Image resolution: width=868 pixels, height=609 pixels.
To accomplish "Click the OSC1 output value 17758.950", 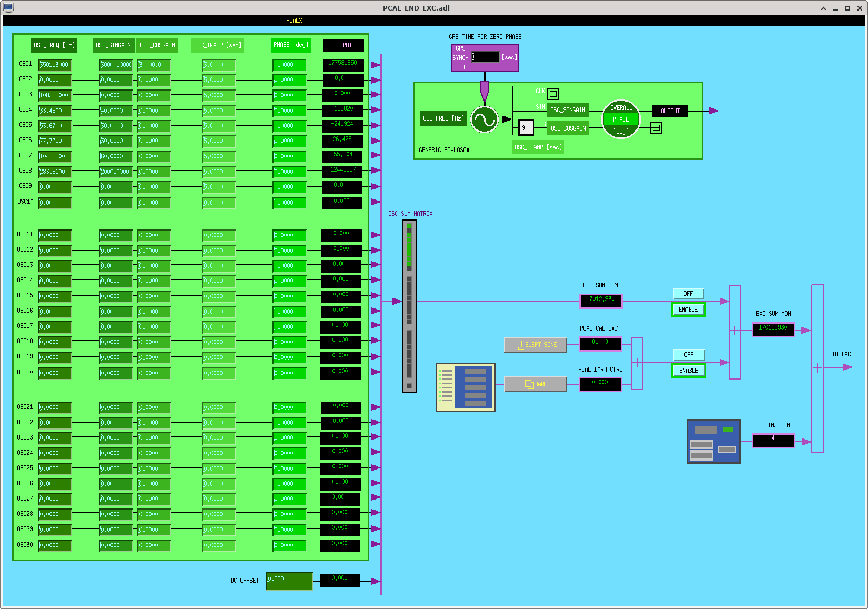I will pyautogui.click(x=343, y=65).
